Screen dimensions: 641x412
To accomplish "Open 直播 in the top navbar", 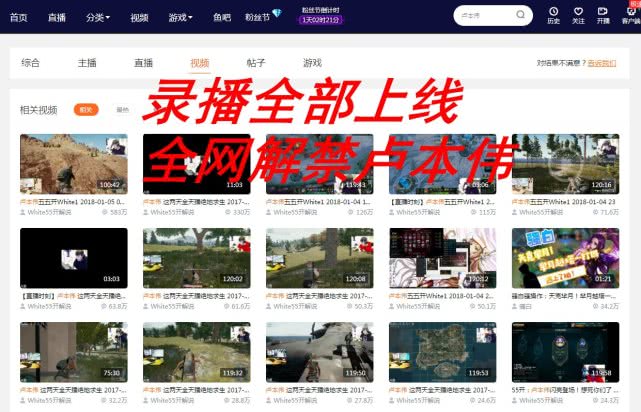I will tap(57, 18).
